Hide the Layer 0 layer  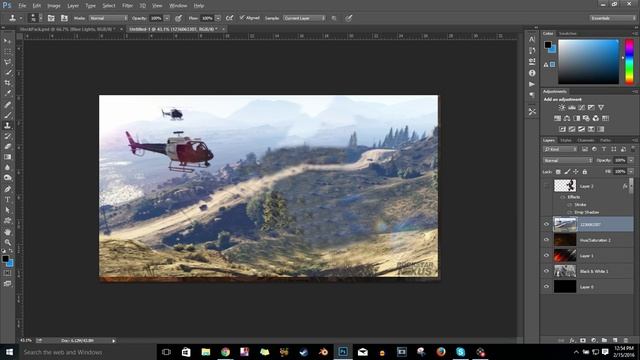point(546,287)
